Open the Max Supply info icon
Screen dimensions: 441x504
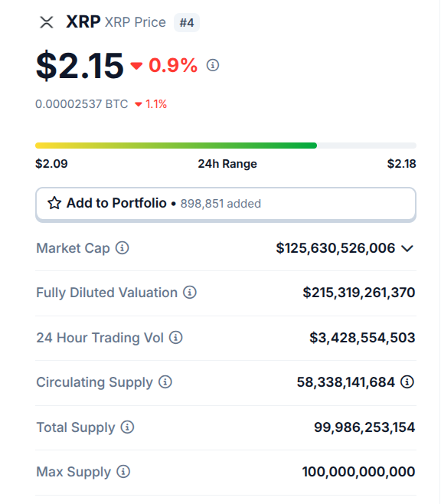pos(123,472)
